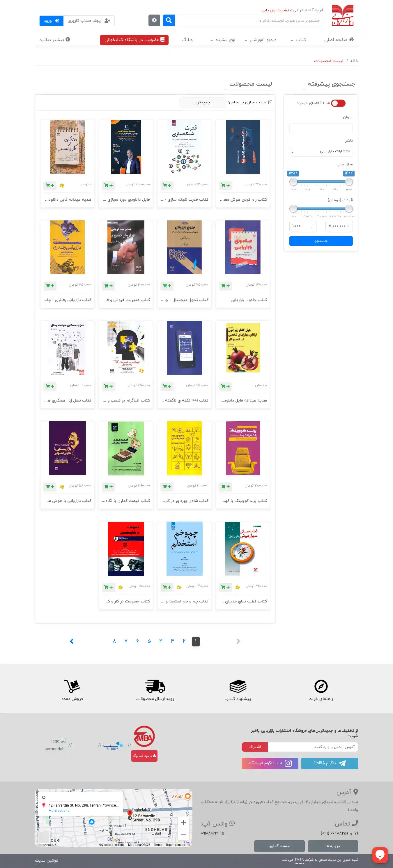Zoom in on the Google map
Image resolution: width=393 pixels, height=868 pixels.
click(183, 822)
